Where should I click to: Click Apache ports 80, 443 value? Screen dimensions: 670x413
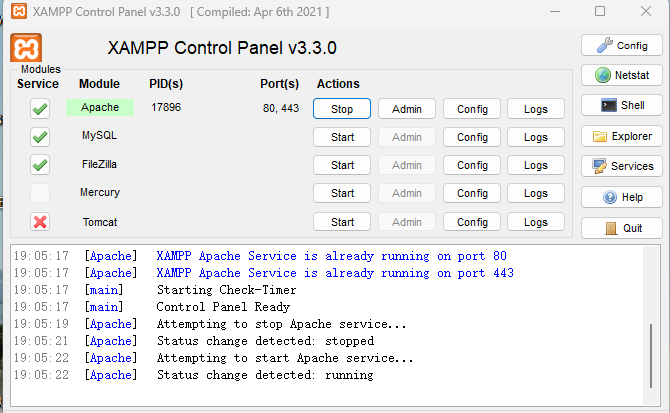(281, 108)
